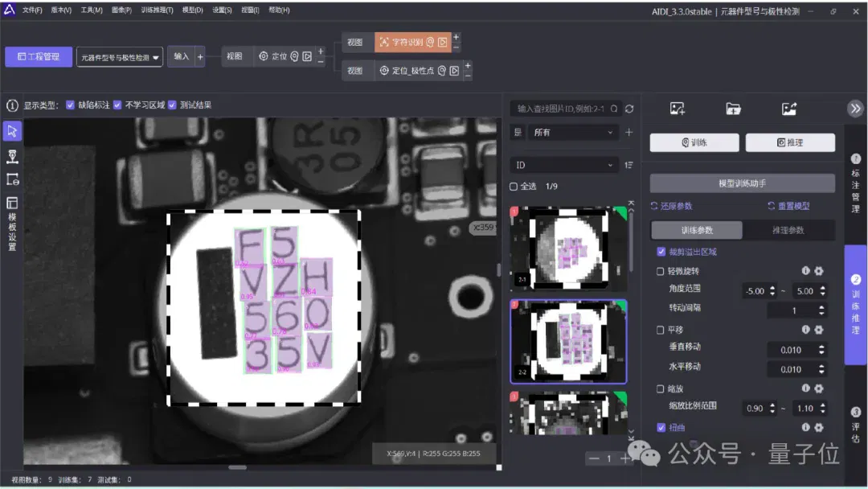Open gear settings for 缩放
The width and height of the screenshot is (868, 489).
click(x=819, y=388)
